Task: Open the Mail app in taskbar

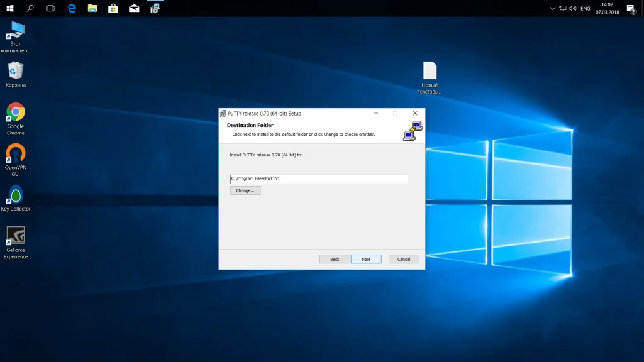Action: [134, 8]
